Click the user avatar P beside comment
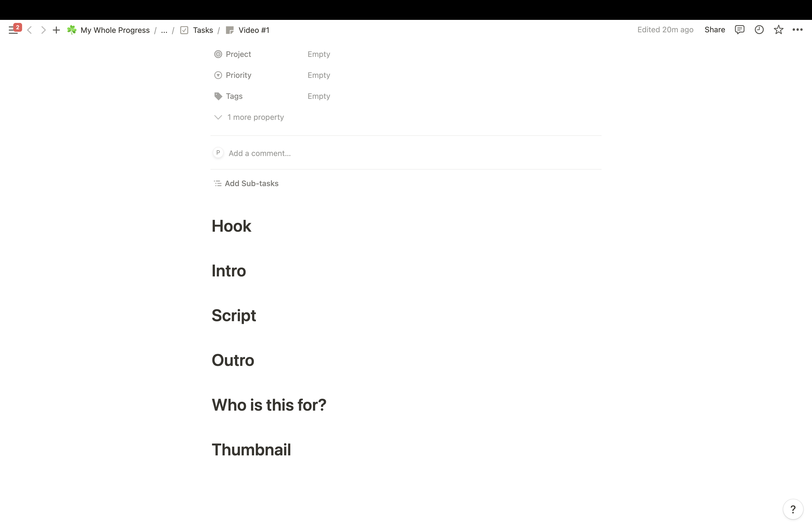812x528 pixels. coord(218,152)
